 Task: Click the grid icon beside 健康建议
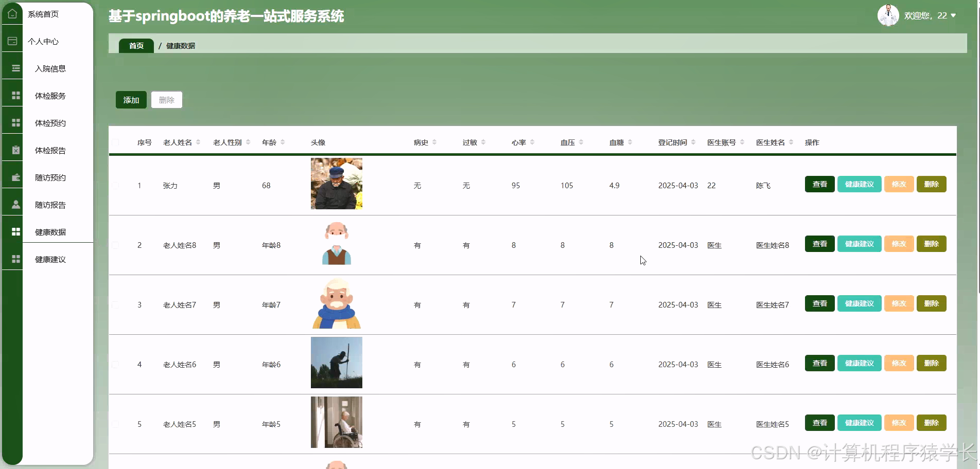click(16, 259)
